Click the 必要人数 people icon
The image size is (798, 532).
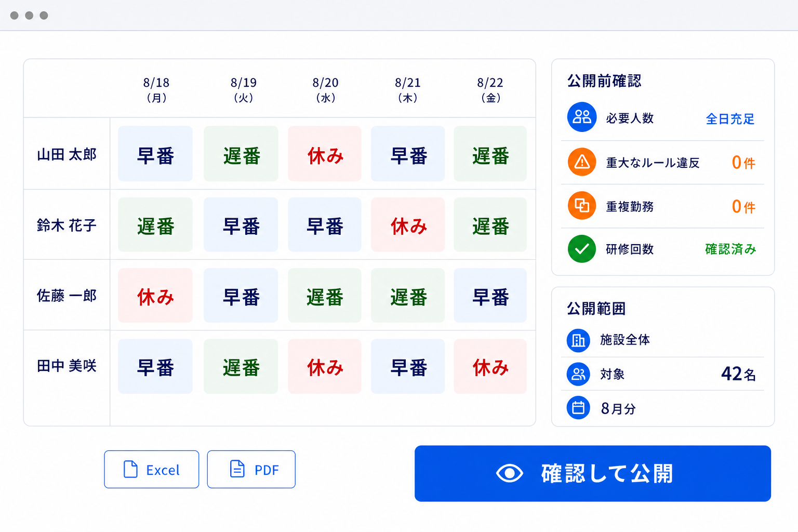click(582, 117)
